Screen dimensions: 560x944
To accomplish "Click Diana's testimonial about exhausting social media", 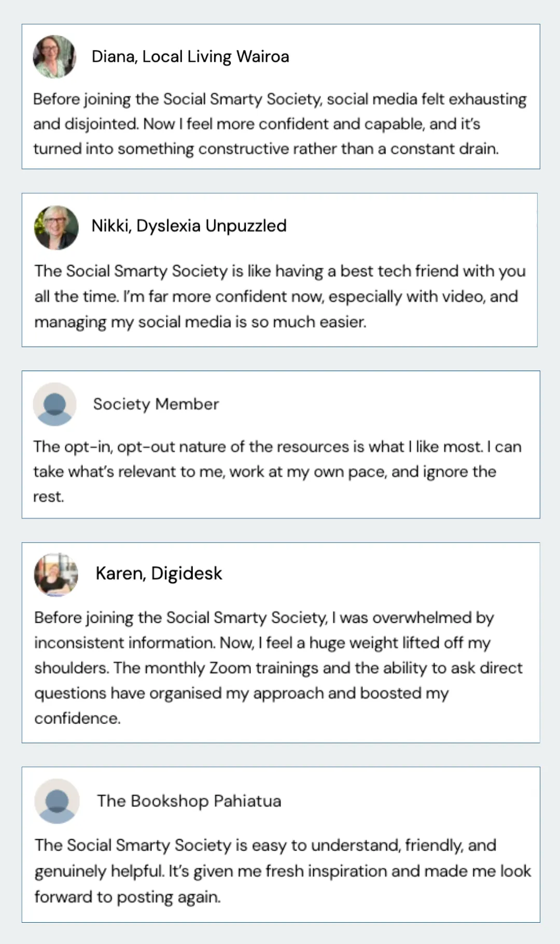I will (280, 124).
